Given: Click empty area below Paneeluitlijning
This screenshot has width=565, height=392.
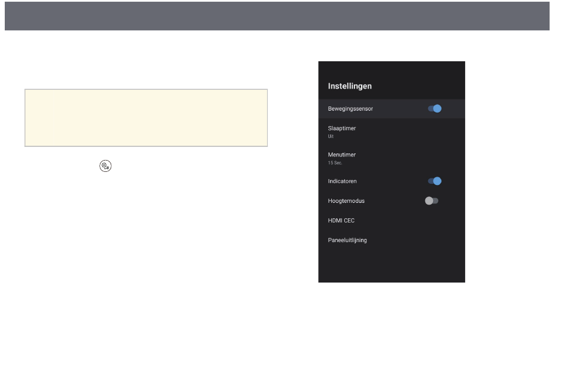Looking at the screenshot, I should pos(392,265).
